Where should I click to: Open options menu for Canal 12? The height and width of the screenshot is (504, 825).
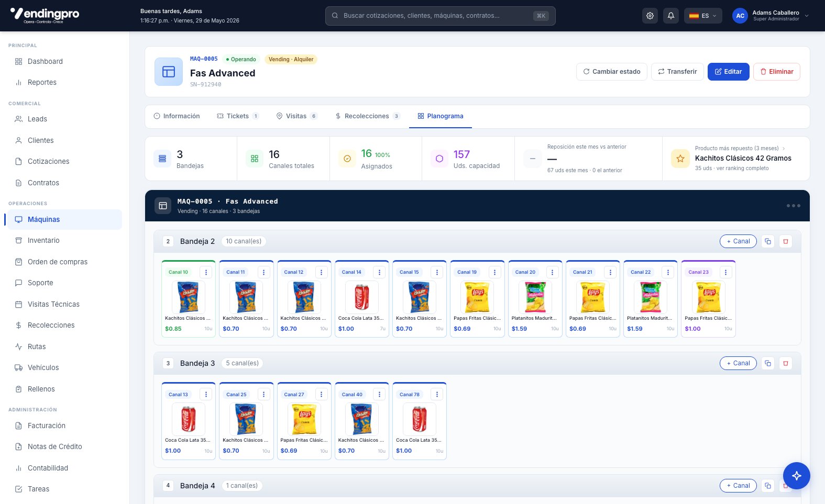(322, 272)
